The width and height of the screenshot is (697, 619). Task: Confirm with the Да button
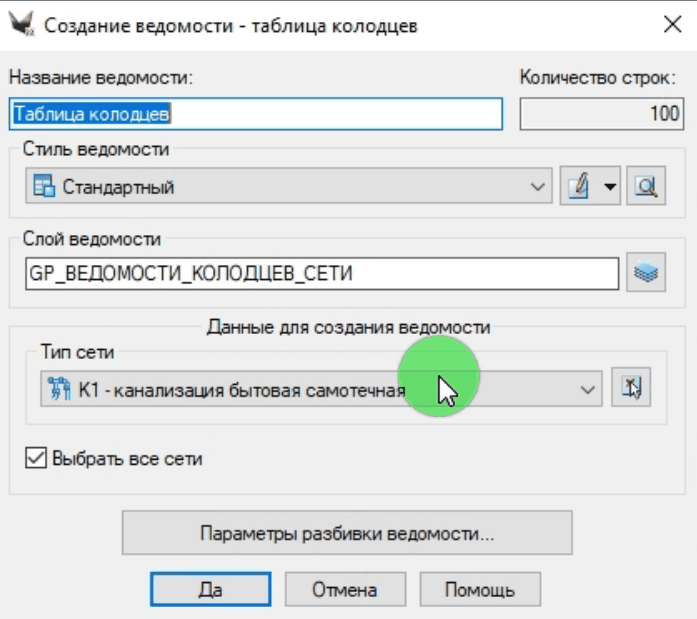(x=211, y=589)
